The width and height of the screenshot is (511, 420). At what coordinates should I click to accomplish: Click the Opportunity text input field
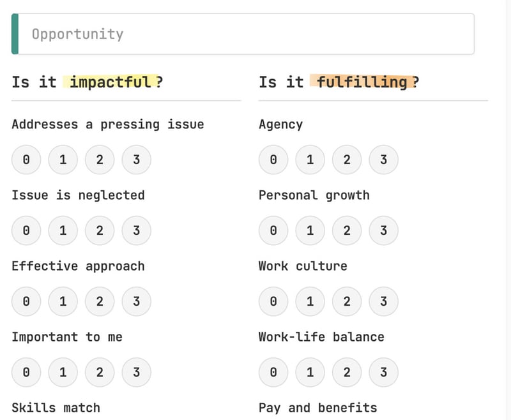pos(246,34)
